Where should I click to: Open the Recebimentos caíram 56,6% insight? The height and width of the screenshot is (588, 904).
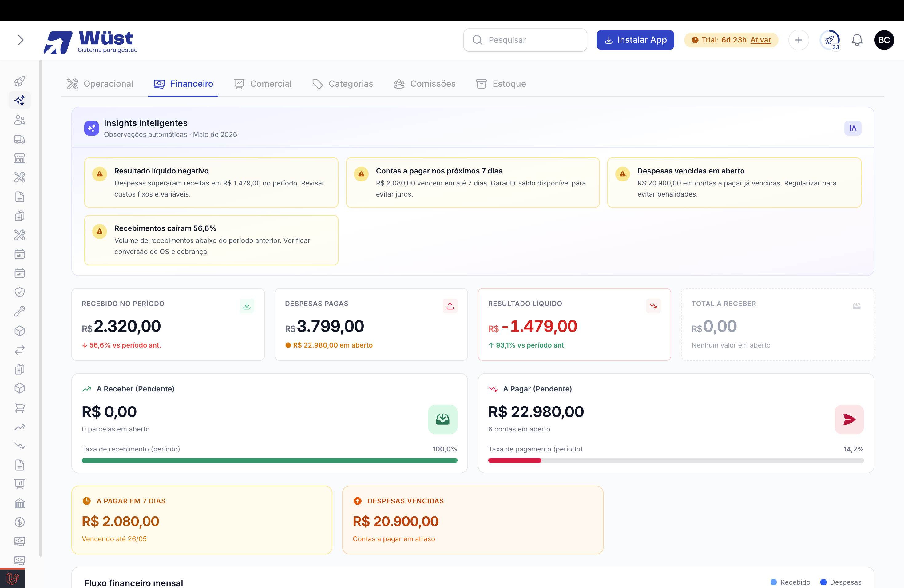211,240
